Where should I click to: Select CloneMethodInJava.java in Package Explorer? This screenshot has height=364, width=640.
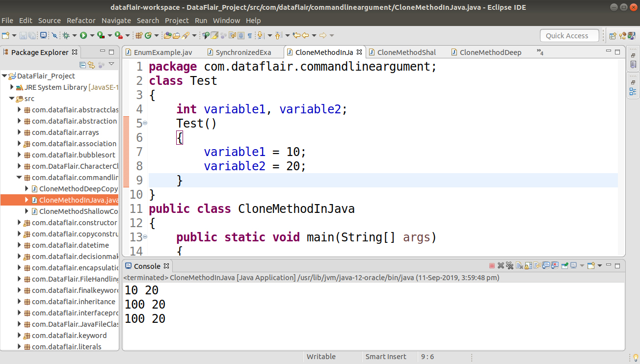coord(60,200)
